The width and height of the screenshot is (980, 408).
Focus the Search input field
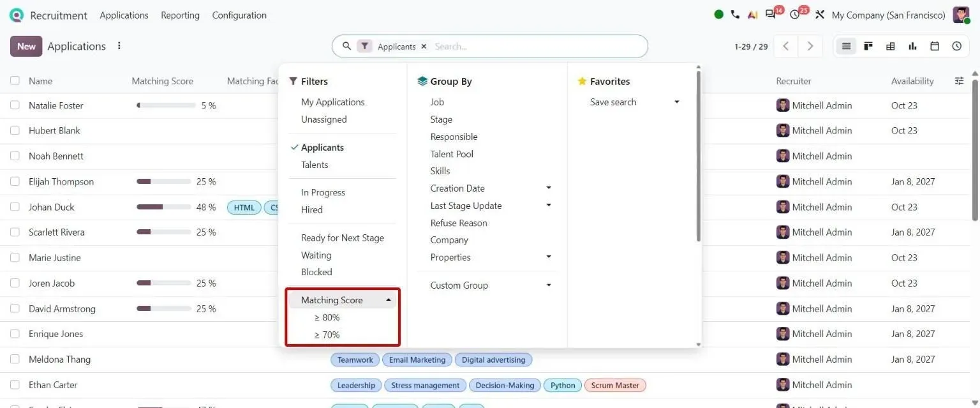(x=536, y=47)
